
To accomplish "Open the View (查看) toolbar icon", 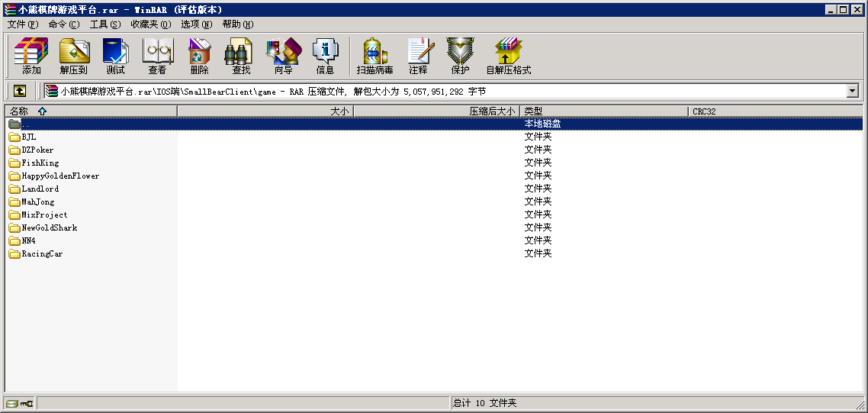I will click(157, 56).
